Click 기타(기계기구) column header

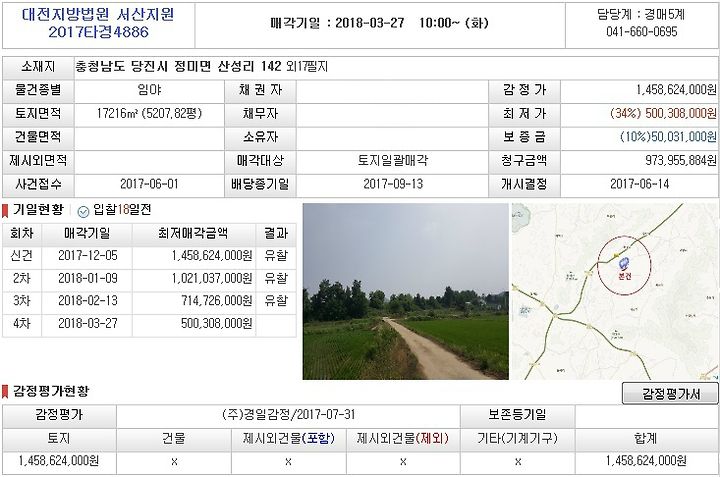tap(518, 438)
